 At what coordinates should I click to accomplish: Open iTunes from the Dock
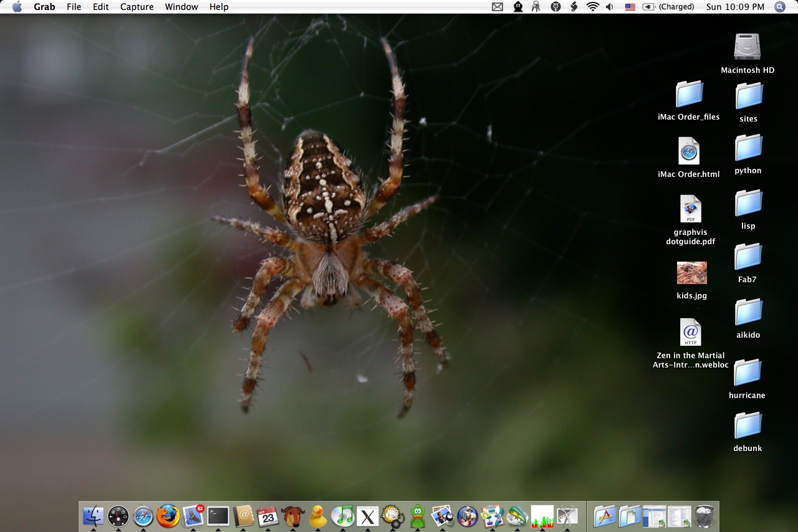pos(343,516)
